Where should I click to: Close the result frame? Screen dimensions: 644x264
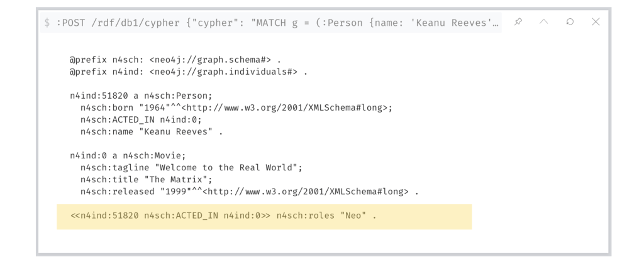596,22
